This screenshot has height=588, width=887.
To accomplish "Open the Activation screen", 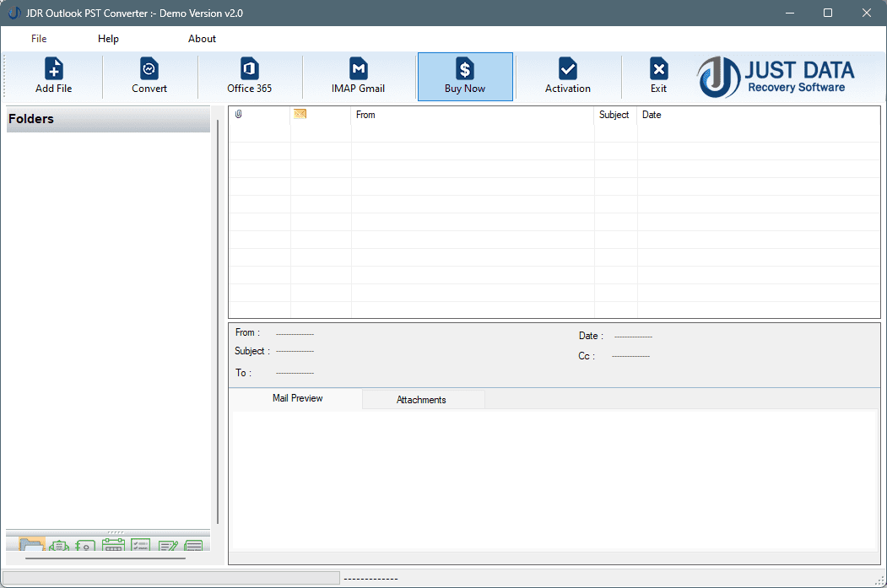I will point(567,75).
